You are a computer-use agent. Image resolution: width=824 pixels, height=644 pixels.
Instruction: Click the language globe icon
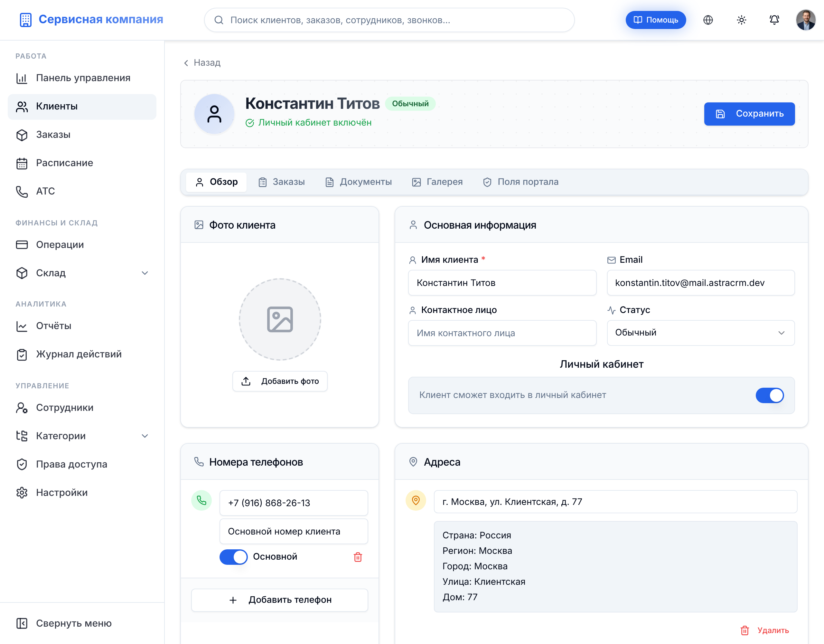pos(708,20)
